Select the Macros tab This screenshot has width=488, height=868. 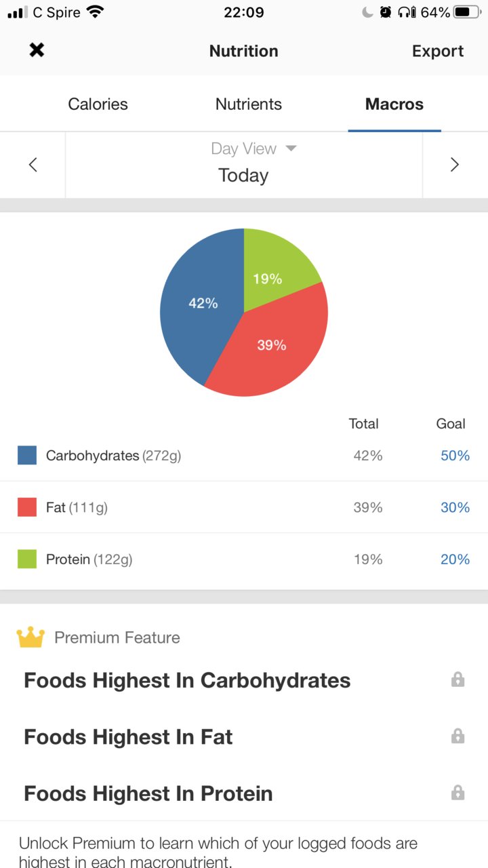pos(394,104)
